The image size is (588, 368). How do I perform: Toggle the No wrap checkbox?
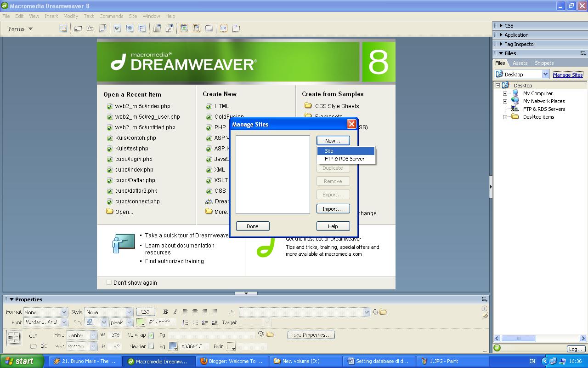tap(151, 335)
